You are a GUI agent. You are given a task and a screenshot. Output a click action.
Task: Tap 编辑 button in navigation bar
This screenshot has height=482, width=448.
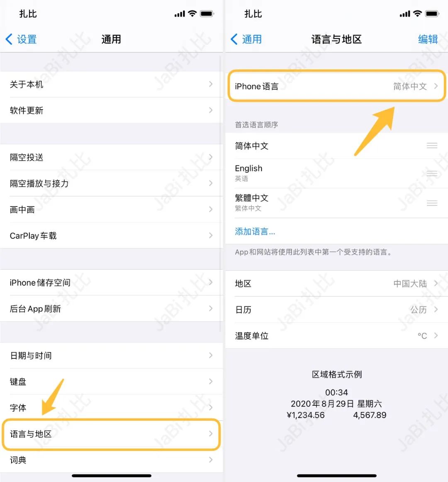(x=428, y=39)
